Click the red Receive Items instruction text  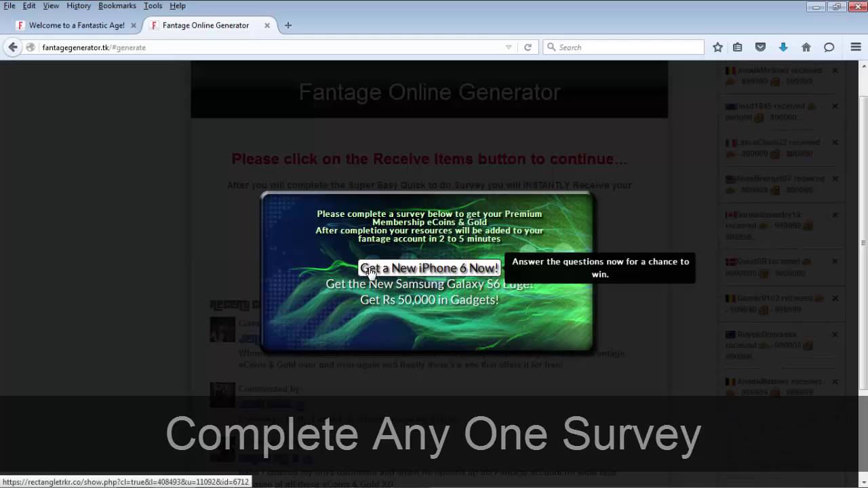[429, 159]
